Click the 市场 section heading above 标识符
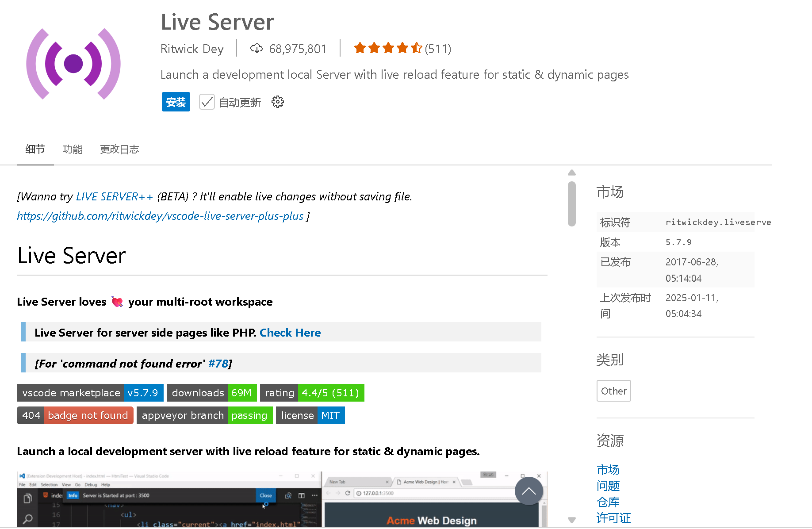This screenshot has width=812, height=529. coord(610,192)
